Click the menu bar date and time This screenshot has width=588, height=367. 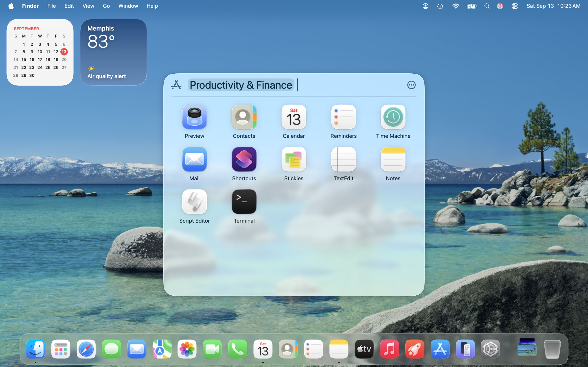point(553,6)
